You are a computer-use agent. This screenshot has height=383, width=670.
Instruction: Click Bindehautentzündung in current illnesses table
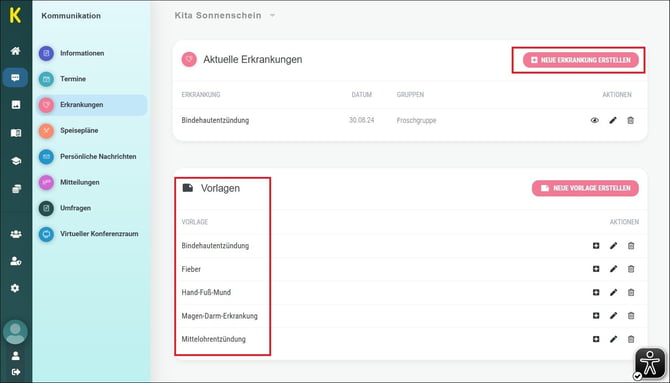tap(215, 121)
